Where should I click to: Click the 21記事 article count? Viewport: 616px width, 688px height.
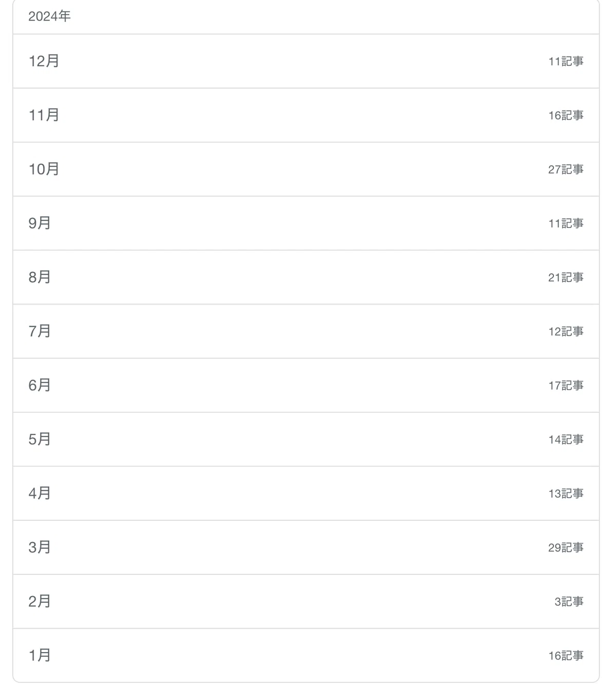[x=566, y=278]
